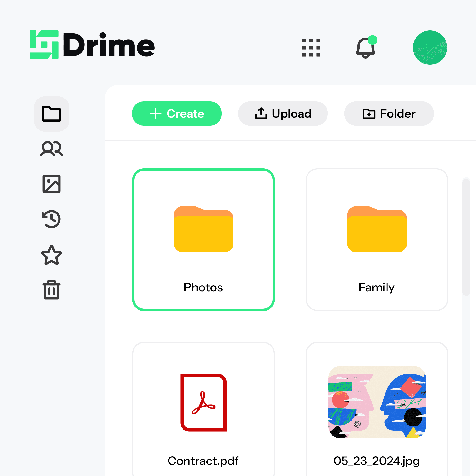Create a new folder with the Folder button

389,114
